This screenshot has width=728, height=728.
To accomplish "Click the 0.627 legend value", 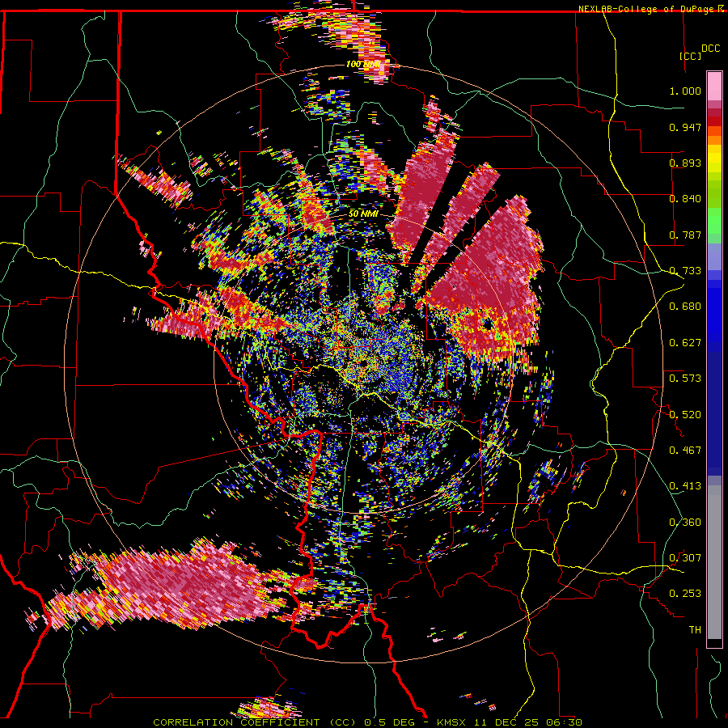I will [685, 343].
